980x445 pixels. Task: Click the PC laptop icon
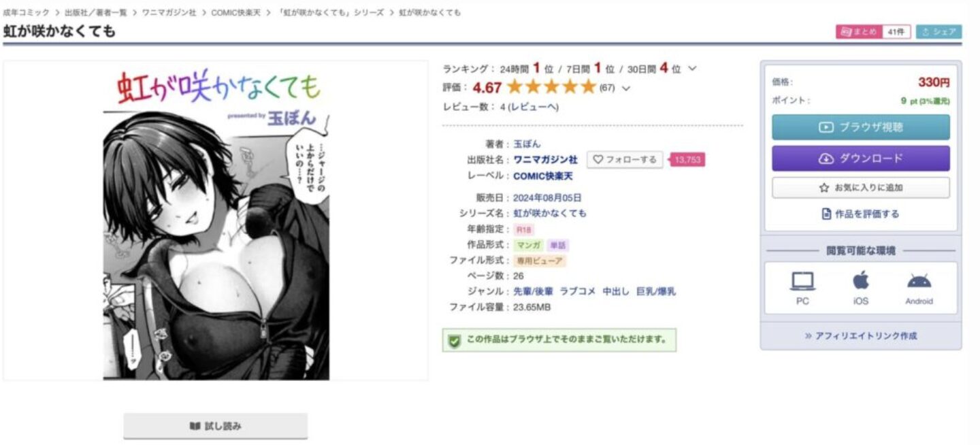(x=802, y=281)
